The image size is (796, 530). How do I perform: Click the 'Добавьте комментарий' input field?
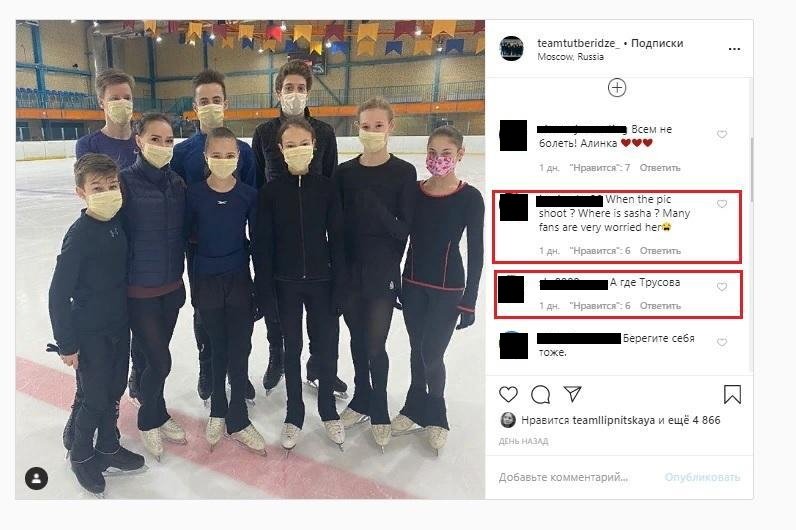click(x=563, y=477)
